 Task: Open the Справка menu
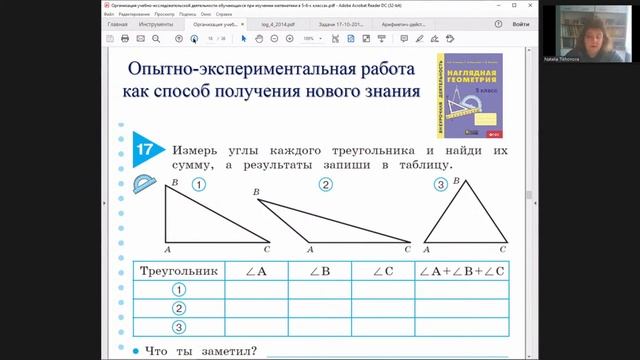click(224, 14)
